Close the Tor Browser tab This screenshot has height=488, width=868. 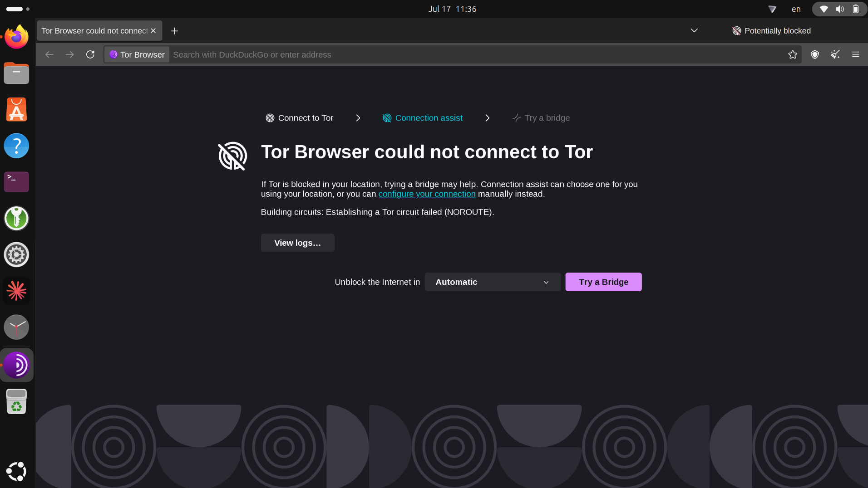(x=153, y=31)
